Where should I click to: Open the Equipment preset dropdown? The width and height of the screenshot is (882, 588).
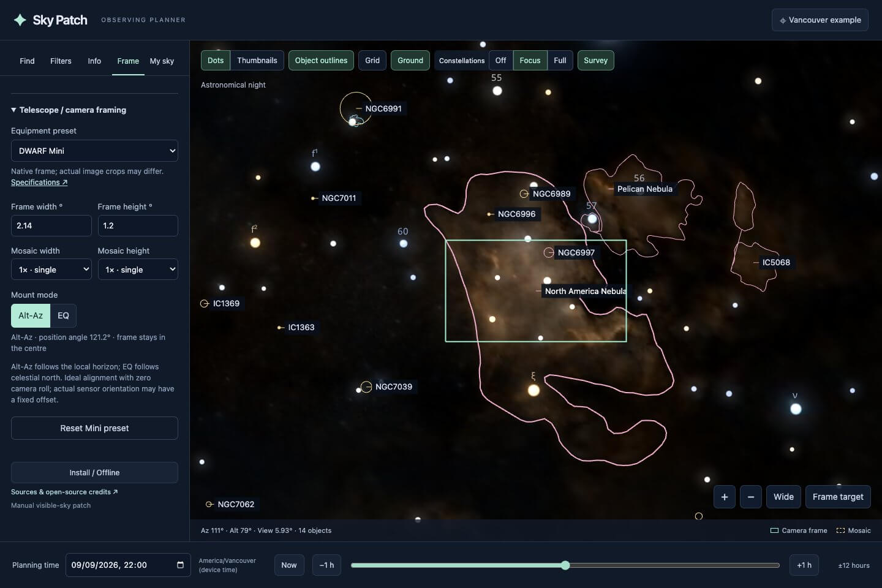coord(94,151)
